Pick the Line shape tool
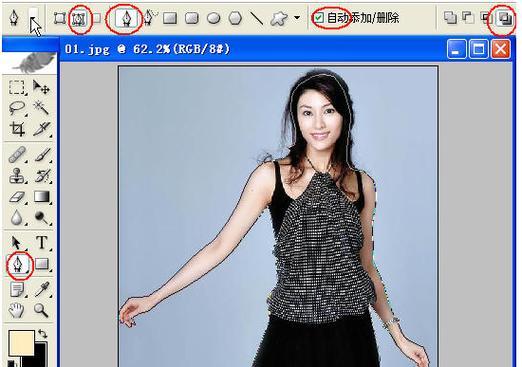The height and width of the screenshot is (367, 522). (257, 19)
